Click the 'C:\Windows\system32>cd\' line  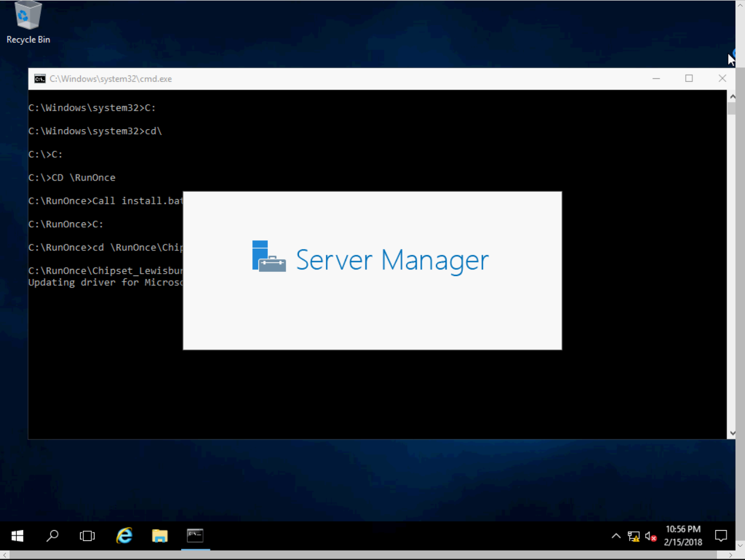pyautogui.click(x=95, y=131)
